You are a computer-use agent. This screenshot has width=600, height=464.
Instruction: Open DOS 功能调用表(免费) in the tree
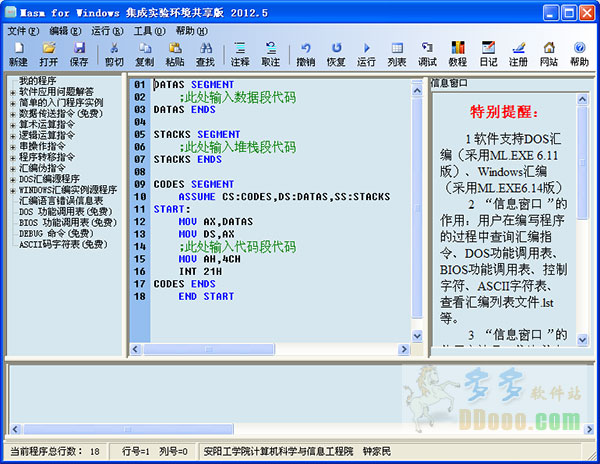pos(65,212)
